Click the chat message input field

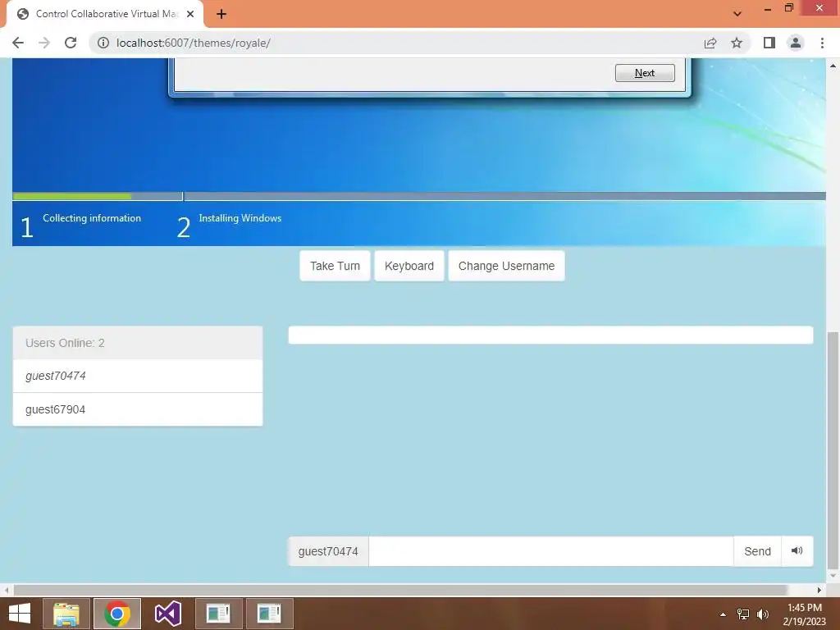coord(550,551)
